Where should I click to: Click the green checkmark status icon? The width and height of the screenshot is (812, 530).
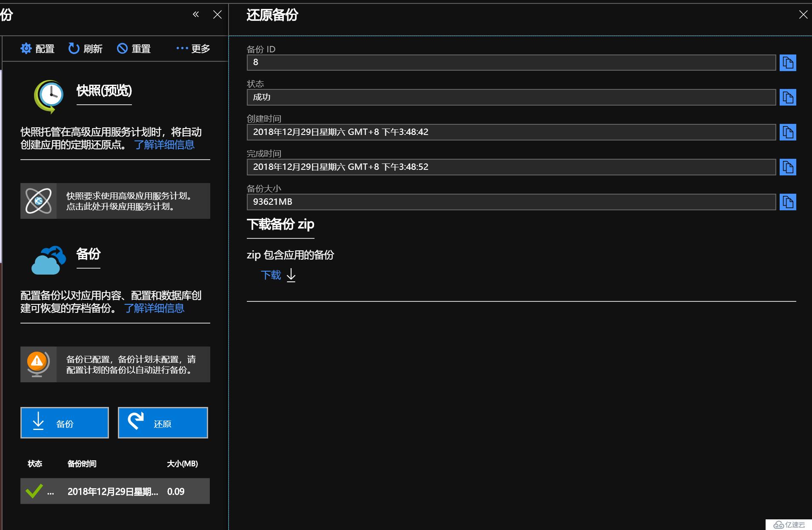pyautogui.click(x=34, y=491)
